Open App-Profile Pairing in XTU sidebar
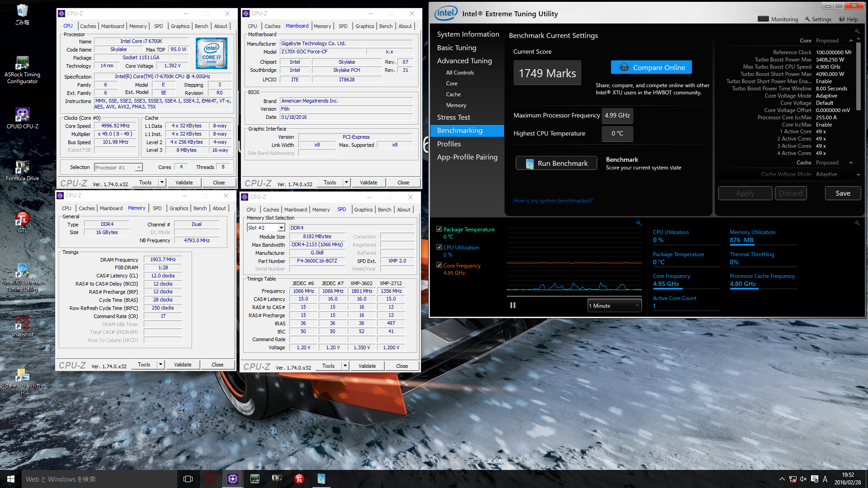The height and width of the screenshot is (488, 868). [x=467, y=157]
